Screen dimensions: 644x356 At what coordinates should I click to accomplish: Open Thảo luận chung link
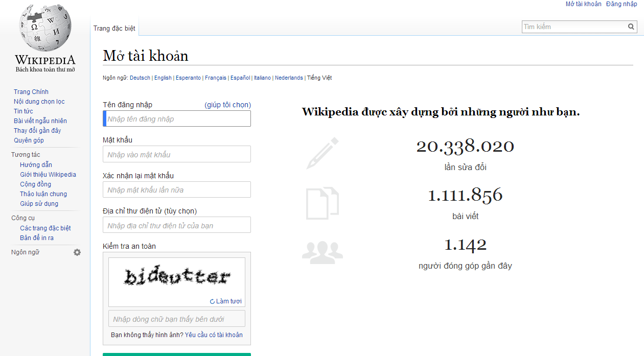click(43, 194)
